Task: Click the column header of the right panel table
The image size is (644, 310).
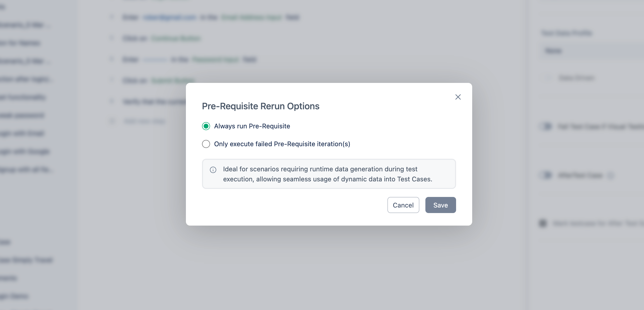Action: tap(553, 51)
